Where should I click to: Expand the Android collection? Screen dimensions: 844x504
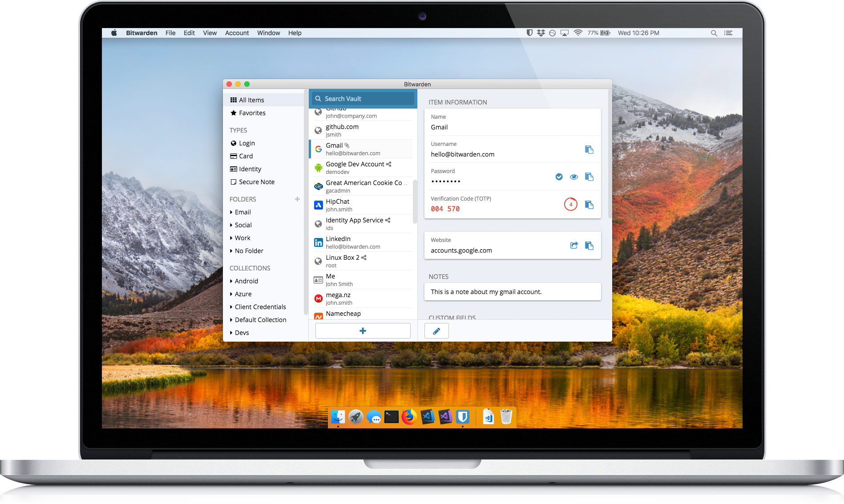(246, 281)
